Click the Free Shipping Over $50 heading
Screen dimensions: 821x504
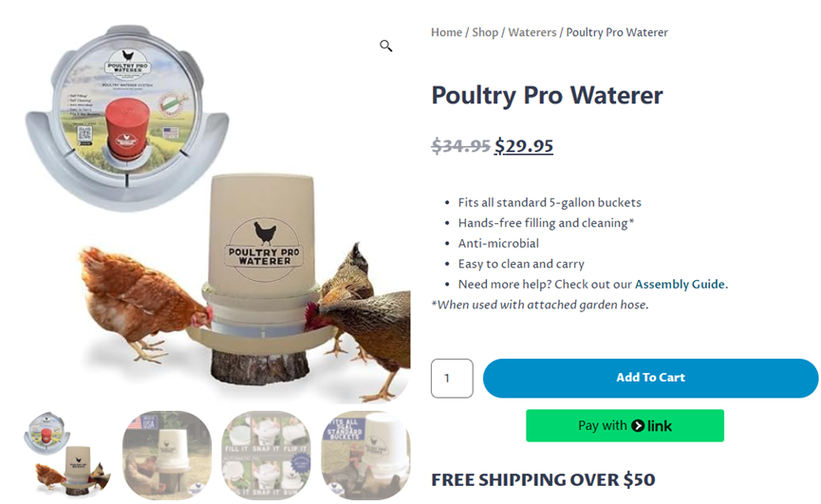click(543, 479)
